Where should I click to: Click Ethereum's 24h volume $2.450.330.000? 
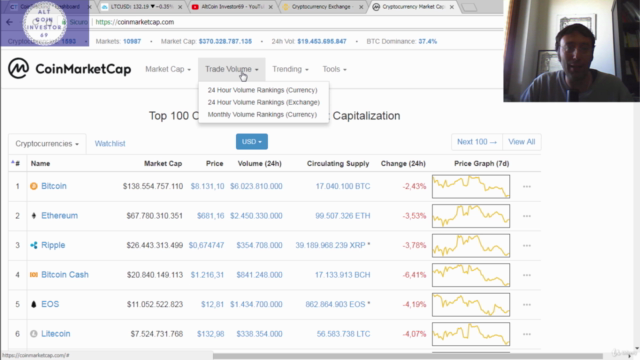click(256, 216)
